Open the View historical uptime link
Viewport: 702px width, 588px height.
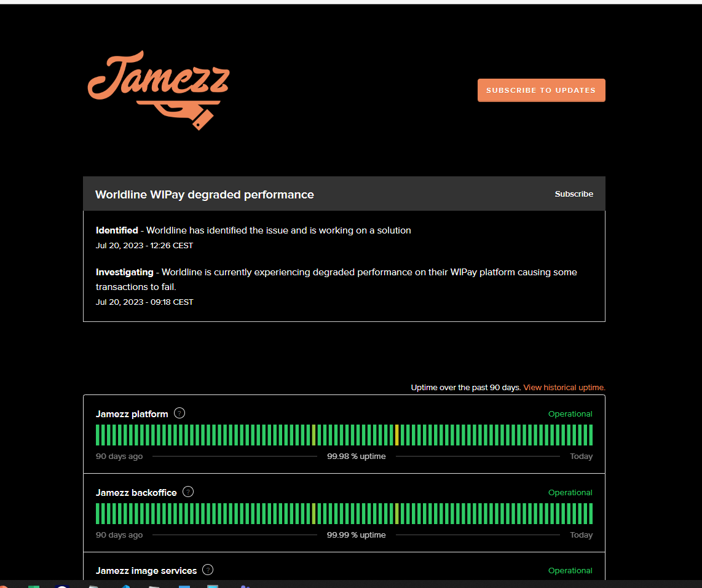tap(564, 388)
